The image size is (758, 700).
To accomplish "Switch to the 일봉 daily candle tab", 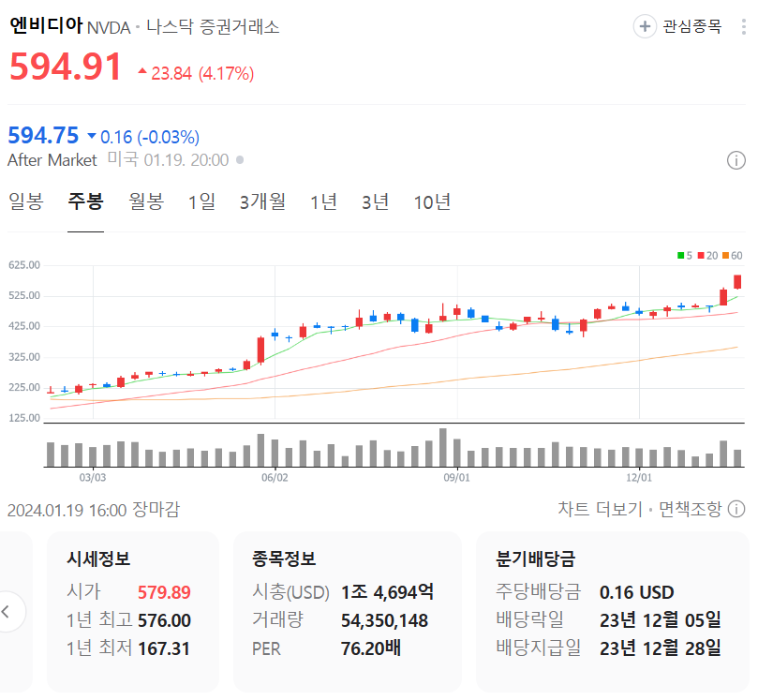I will tap(26, 201).
